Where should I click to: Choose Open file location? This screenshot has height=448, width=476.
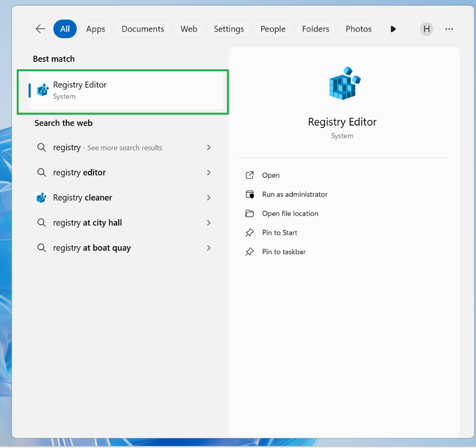(x=290, y=214)
